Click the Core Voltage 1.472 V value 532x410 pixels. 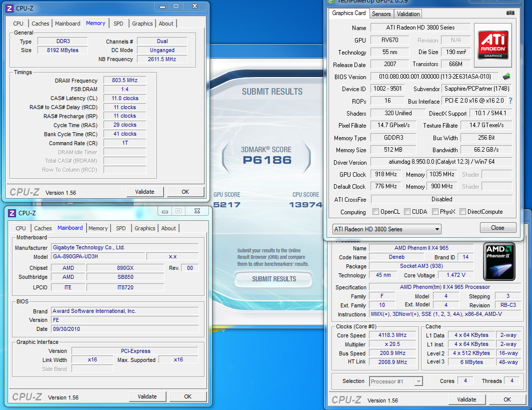coord(455,275)
